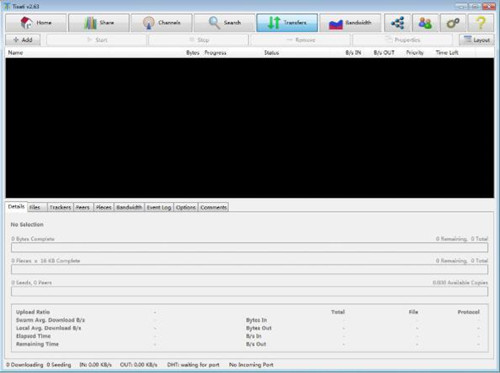Switch to the Trackers tab
The image size is (500, 373).
click(60, 207)
